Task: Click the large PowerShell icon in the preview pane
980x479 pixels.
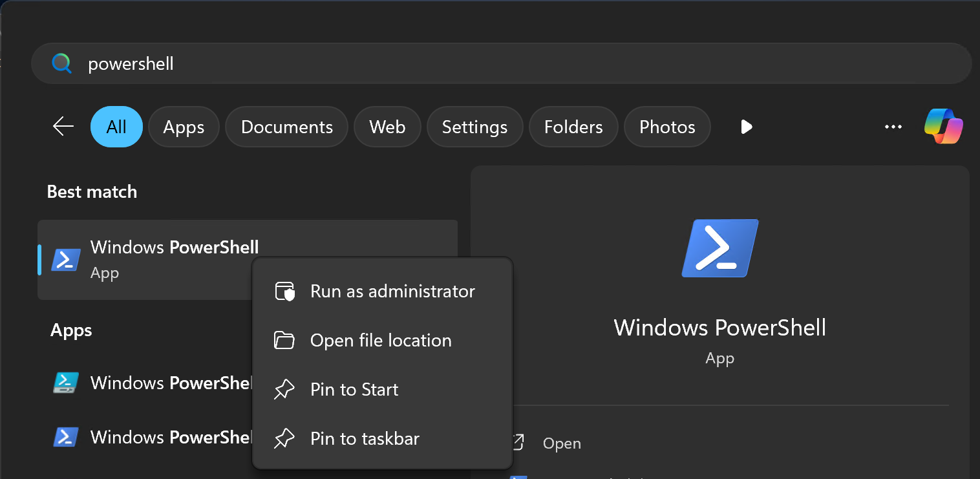Action: tap(719, 248)
